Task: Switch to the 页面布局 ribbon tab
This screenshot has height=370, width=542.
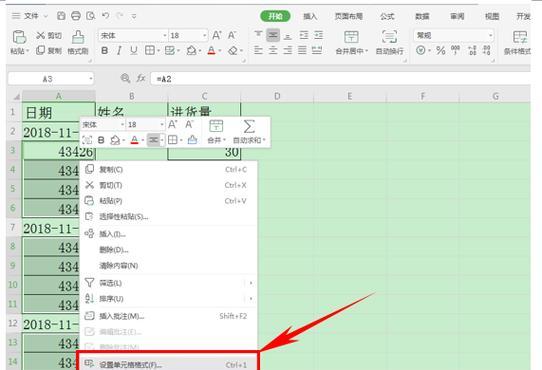Action: coord(348,16)
